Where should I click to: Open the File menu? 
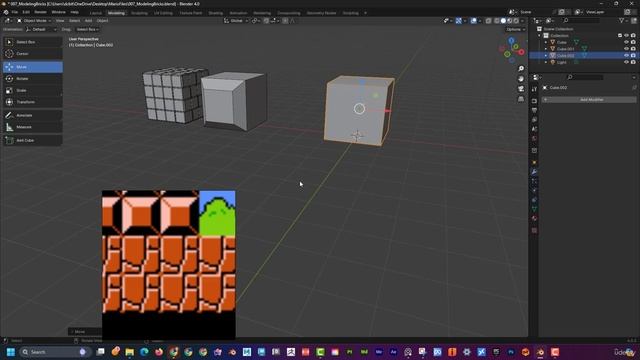click(15, 12)
